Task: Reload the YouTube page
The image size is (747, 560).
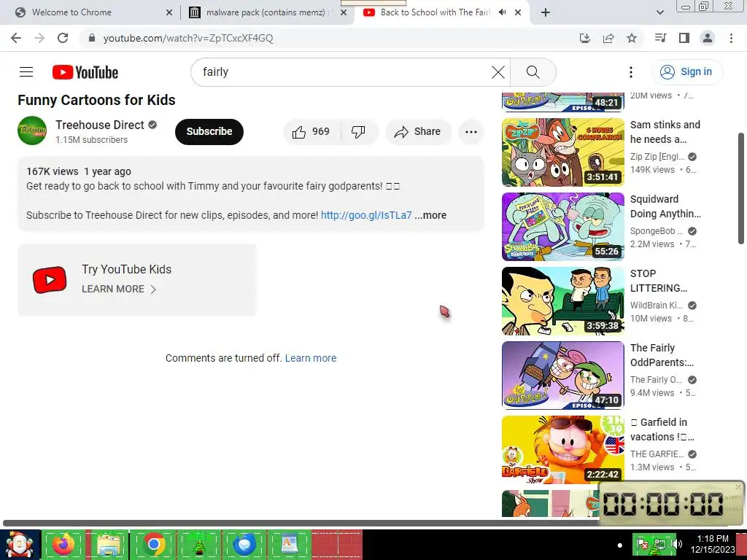Action: [x=63, y=38]
